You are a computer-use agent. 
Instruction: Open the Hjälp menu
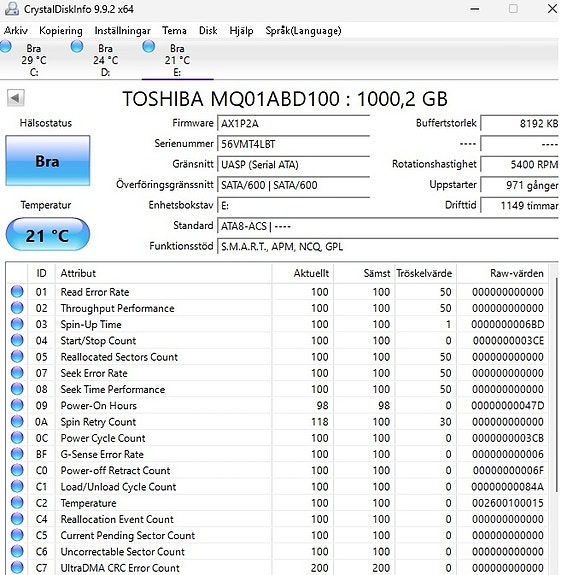pos(241,31)
